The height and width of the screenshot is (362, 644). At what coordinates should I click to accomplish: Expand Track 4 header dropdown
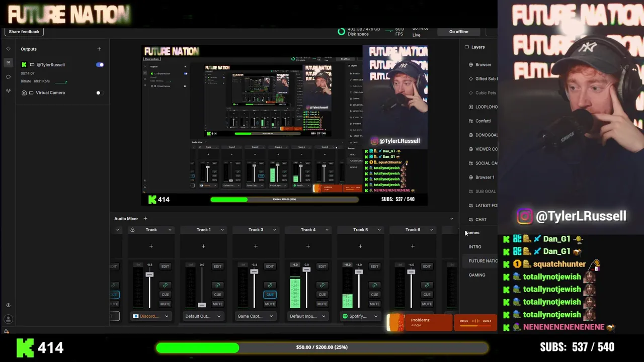pos(327,230)
